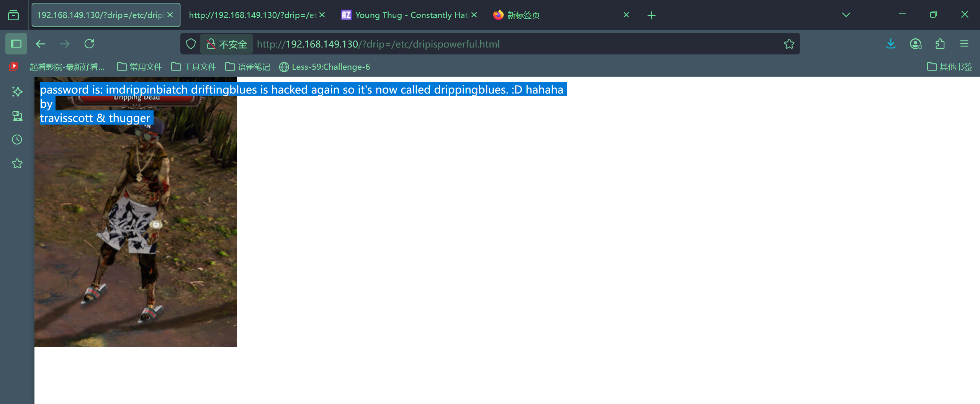Bookmark this page with the star icon

click(789, 44)
